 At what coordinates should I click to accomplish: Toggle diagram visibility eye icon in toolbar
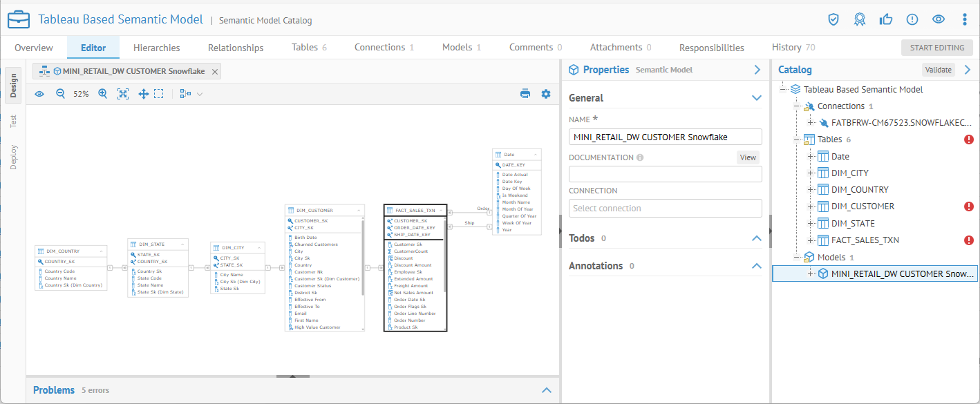click(39, 94)
